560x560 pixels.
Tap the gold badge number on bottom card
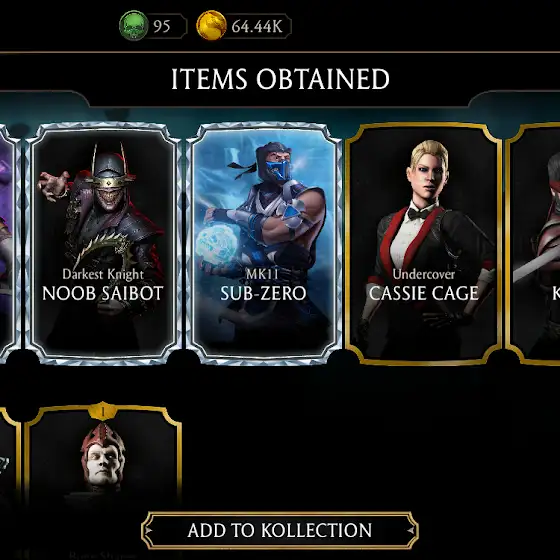103,411
